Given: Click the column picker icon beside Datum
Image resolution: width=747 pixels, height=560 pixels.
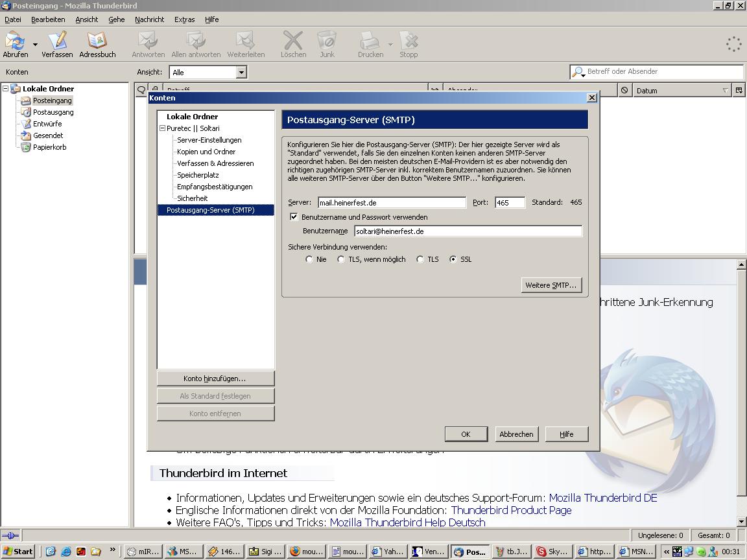Looking at the screenshot, I should pyautogui.click(x=739, y=91).
